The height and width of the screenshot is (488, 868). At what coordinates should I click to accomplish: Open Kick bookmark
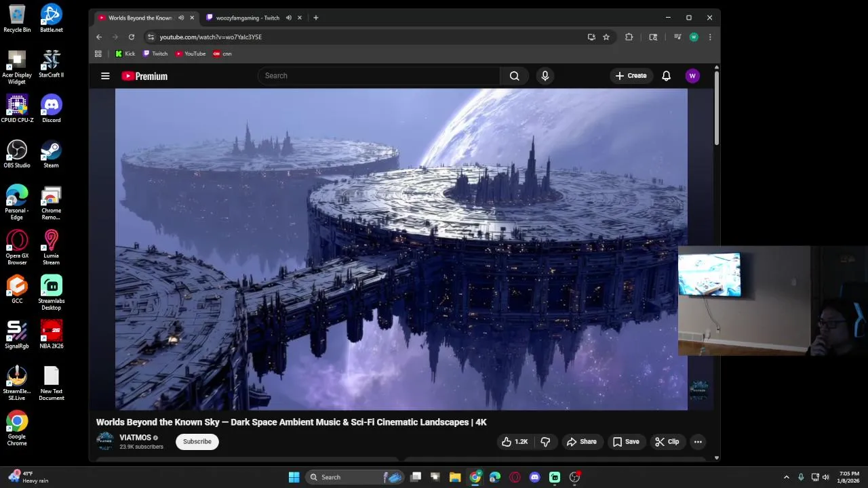125,54
